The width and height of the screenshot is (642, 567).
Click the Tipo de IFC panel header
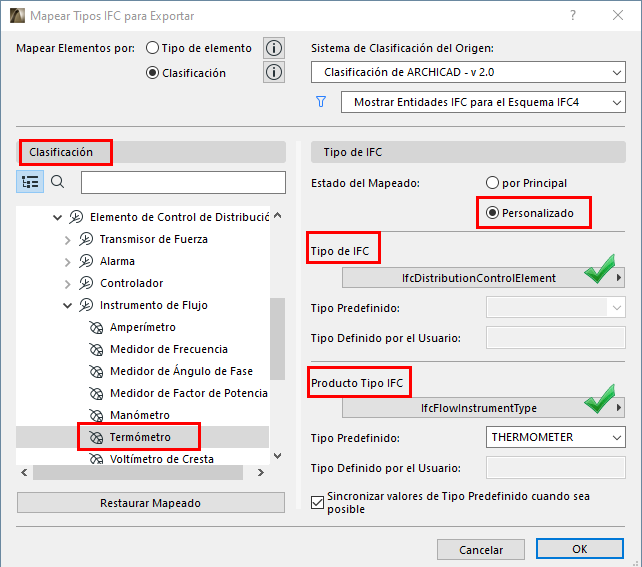pos(468,152)
